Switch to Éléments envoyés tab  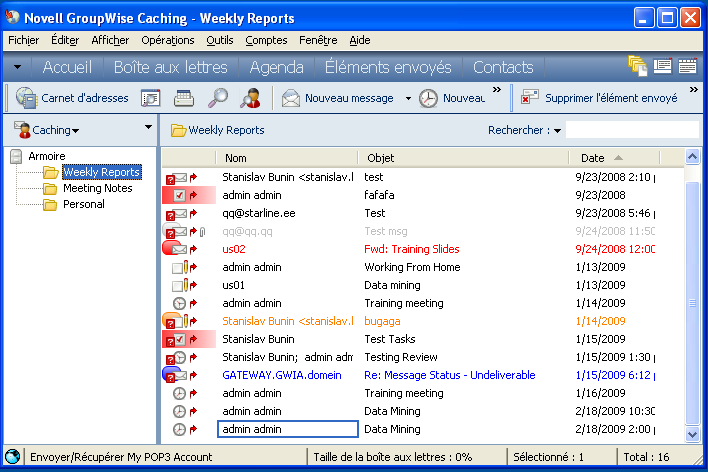coord(388,67)
